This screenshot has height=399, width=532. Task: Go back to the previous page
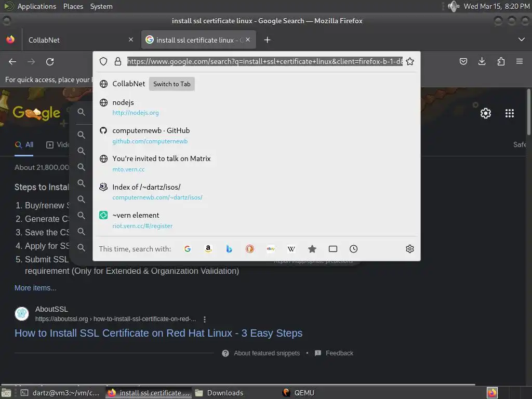pyautogui.click(x=12, y=61)
